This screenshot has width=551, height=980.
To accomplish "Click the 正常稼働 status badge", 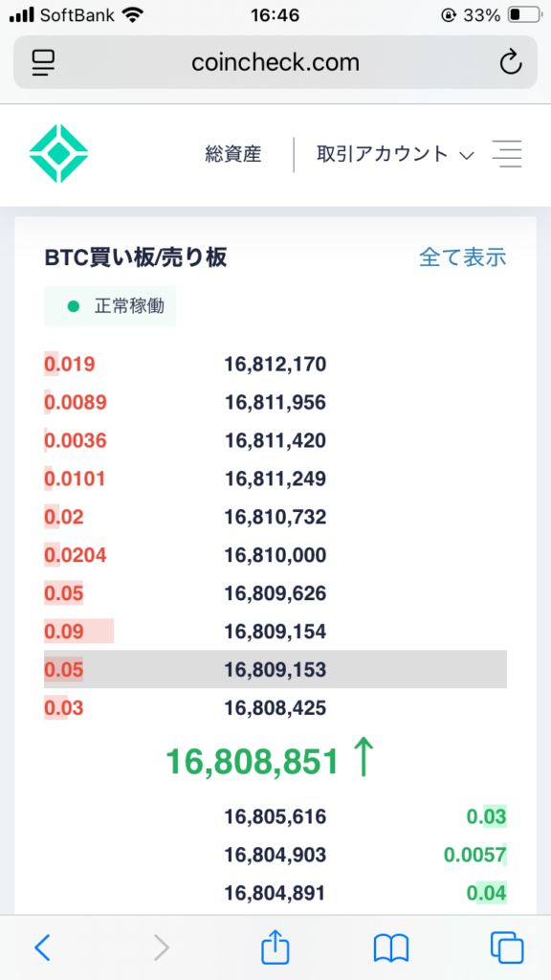I will [x=110, y=306].
